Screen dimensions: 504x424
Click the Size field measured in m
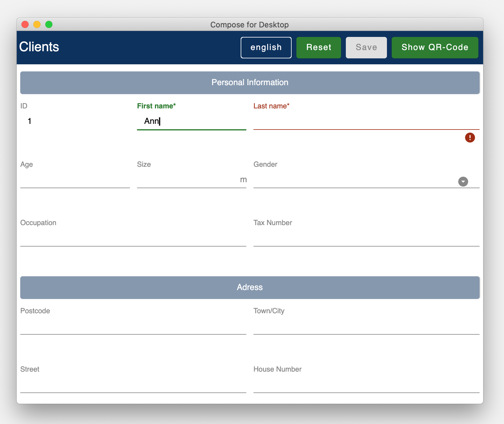click(192, 180)
